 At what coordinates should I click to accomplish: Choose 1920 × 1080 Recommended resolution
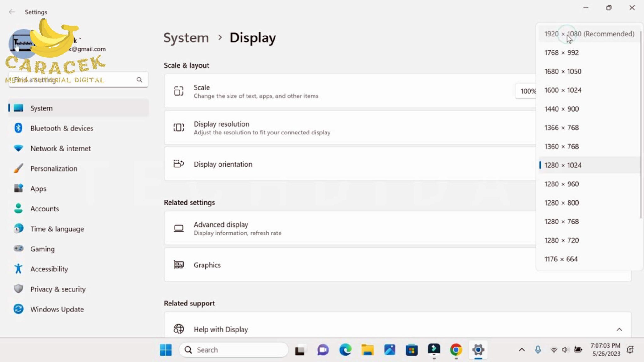tap(589, 34)
